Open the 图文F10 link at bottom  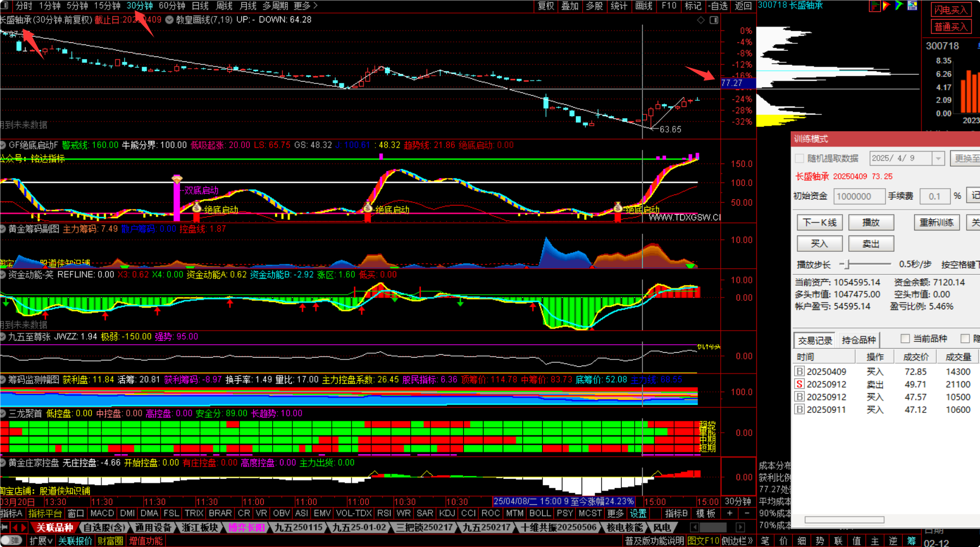pyautogui.click(x=703, y=541)
